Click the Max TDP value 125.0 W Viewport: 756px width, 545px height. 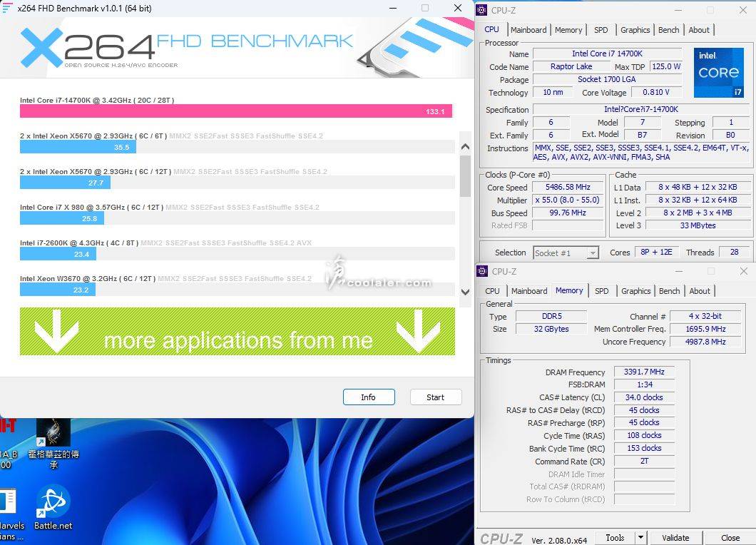click(666, 66)
